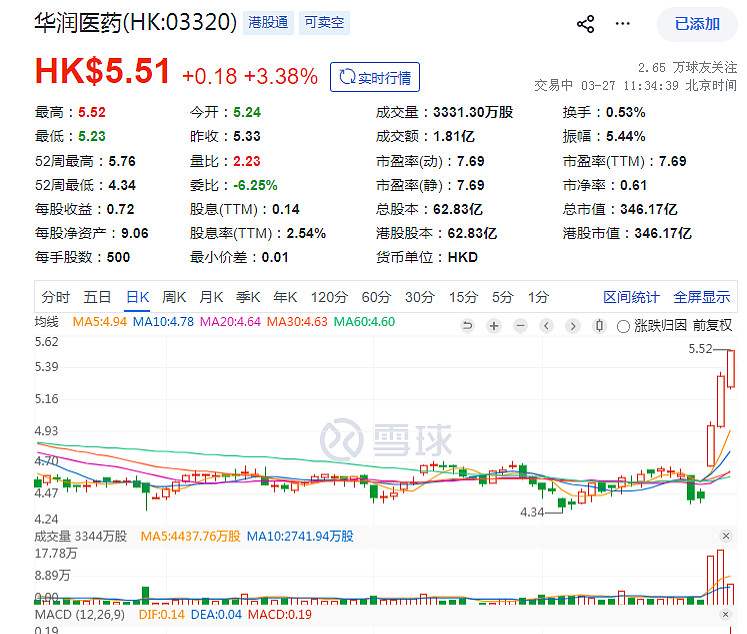
Task: Click the 成交量 3331.30万股 value
Action: [473, 112]
